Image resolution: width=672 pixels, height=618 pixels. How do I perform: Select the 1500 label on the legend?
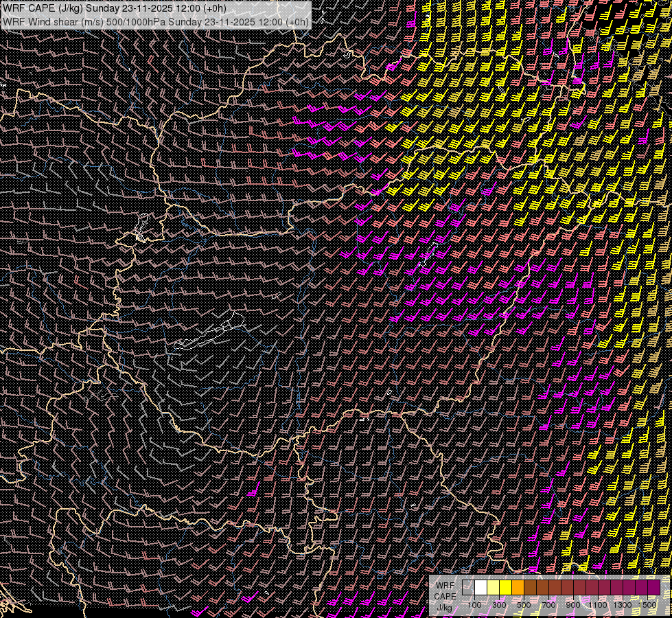click(647, 605)
